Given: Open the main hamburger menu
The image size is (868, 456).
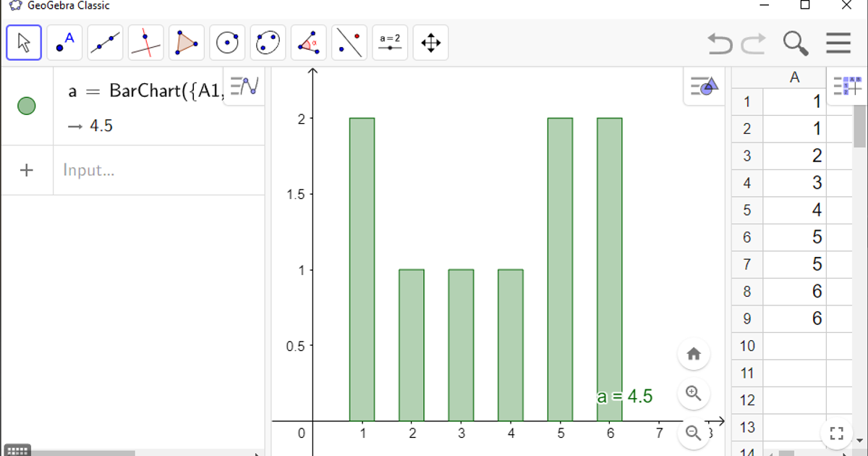Looking at the screenshot, I should (838, 43).
